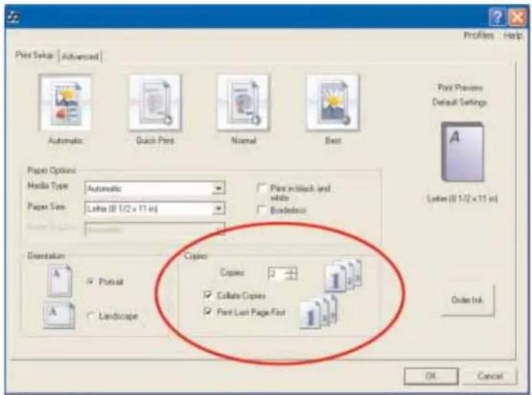Toggle the Collate Copies checkbox
The height and width of the screenshot is (395, 532).
pyautogui.click(x=207, y=295)
